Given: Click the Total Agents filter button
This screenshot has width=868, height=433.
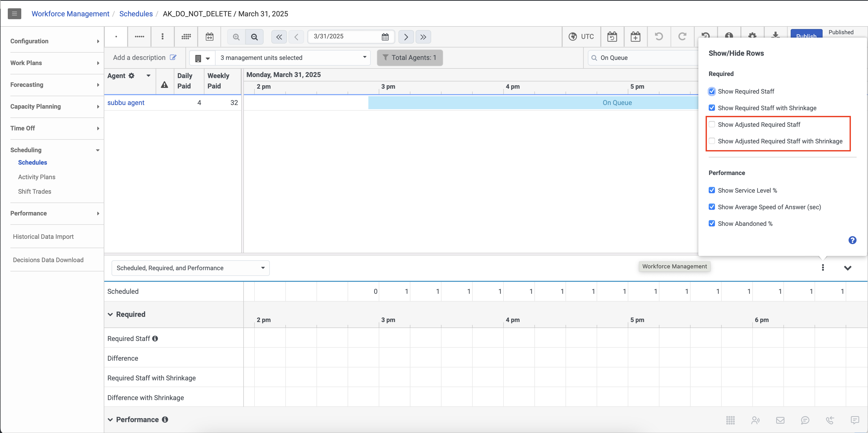Looking at the screenshot, I should click(409, 58).
